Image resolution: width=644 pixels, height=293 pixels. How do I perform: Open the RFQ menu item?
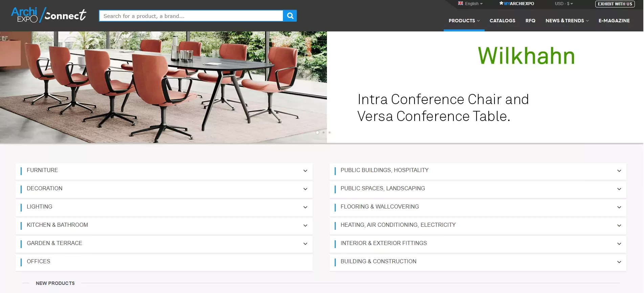530,21
